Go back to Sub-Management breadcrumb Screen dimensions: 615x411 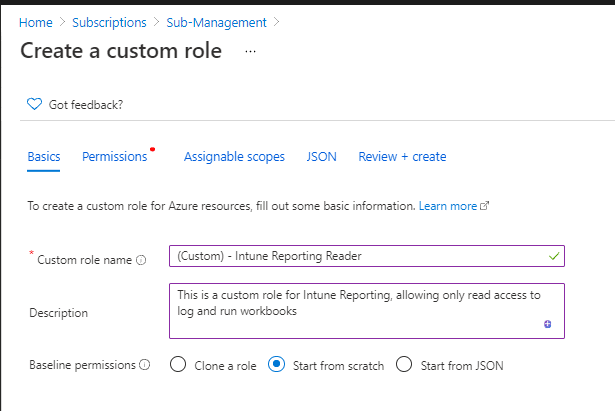pyautogui.click(x=216, y=23)
